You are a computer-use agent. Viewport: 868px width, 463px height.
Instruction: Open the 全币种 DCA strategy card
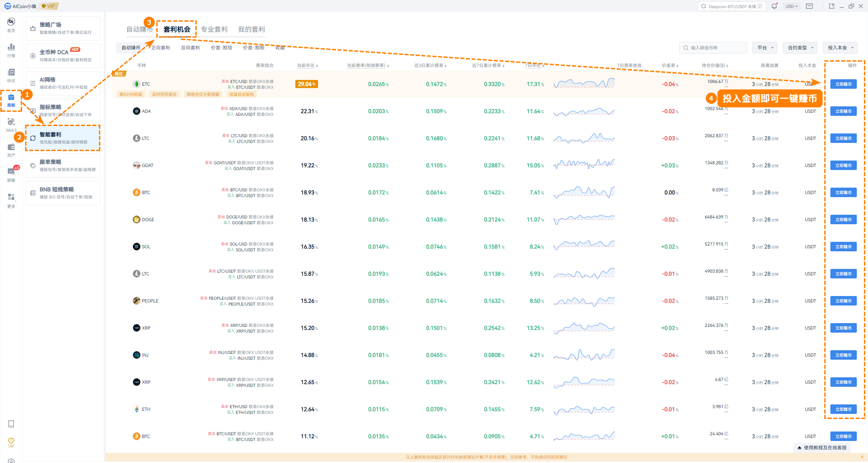click(x=63, y=56)
